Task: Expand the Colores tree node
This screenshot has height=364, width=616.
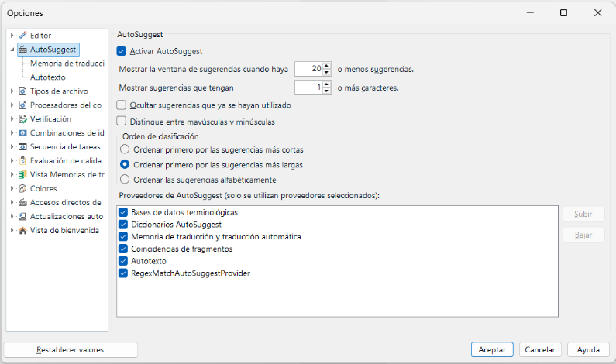Action: click(12, 188)
